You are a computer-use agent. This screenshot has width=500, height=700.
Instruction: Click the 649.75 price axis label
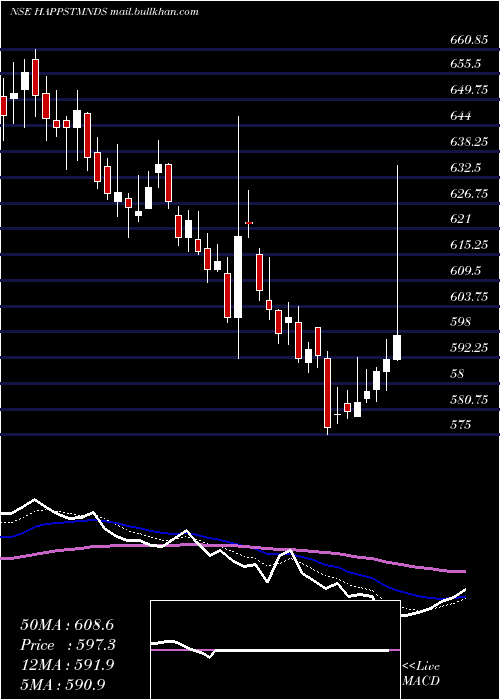(468, 90)
